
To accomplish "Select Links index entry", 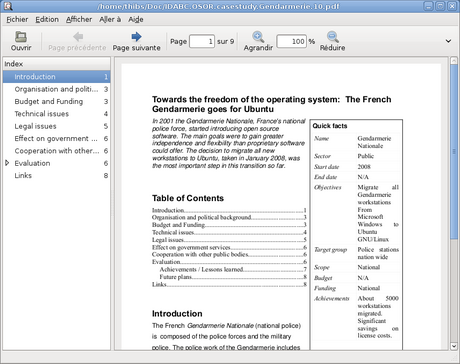I will point(57,175).
